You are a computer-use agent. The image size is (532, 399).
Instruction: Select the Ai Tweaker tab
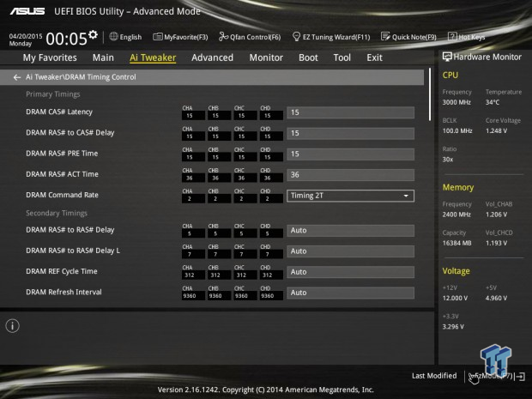click(x=153, y=57)
